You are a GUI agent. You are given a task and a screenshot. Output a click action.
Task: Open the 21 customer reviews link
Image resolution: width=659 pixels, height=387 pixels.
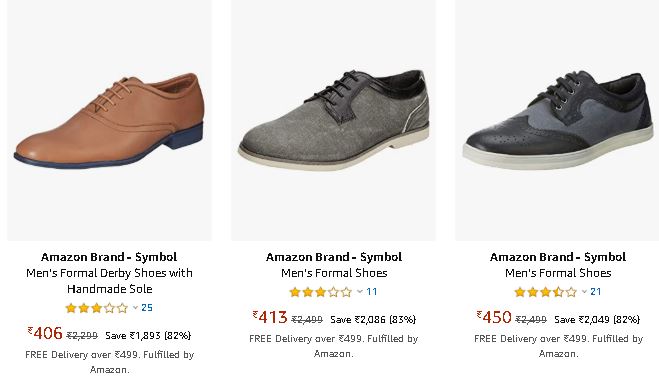[x=596, y=292]
